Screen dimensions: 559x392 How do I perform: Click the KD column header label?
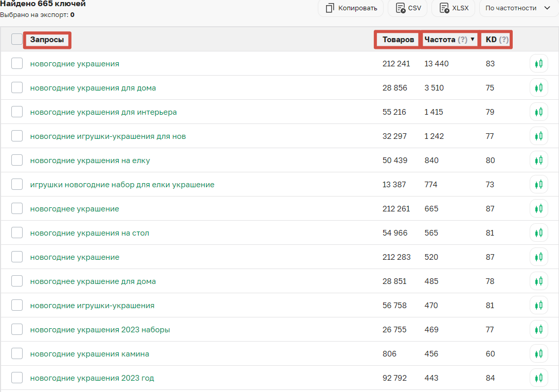[491, 40]
